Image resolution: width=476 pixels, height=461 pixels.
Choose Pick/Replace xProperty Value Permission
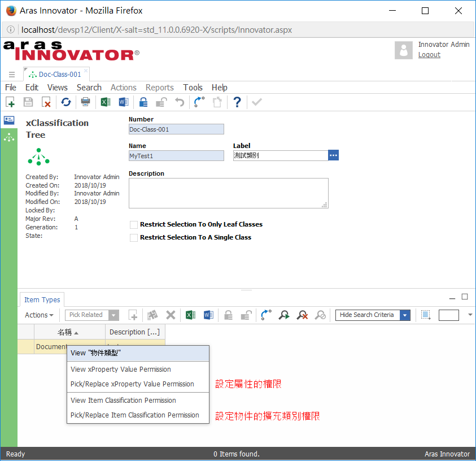click(138, 384)
